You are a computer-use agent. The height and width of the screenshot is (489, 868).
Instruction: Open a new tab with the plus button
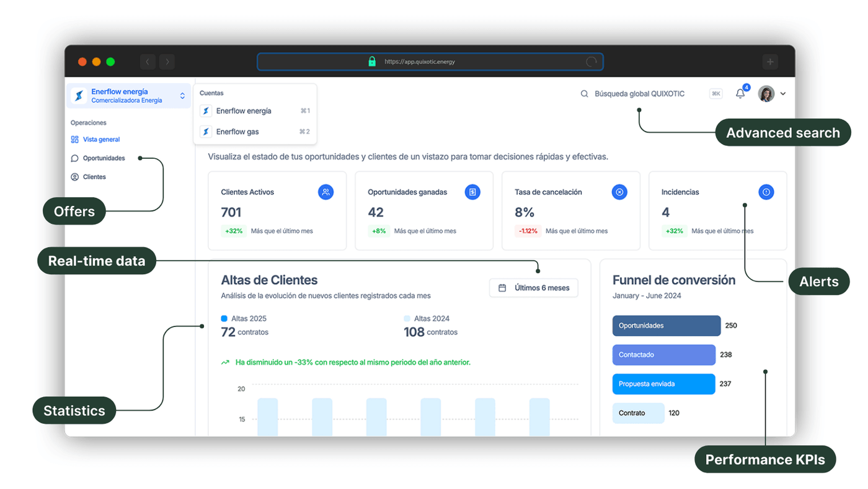pos(770,61)
